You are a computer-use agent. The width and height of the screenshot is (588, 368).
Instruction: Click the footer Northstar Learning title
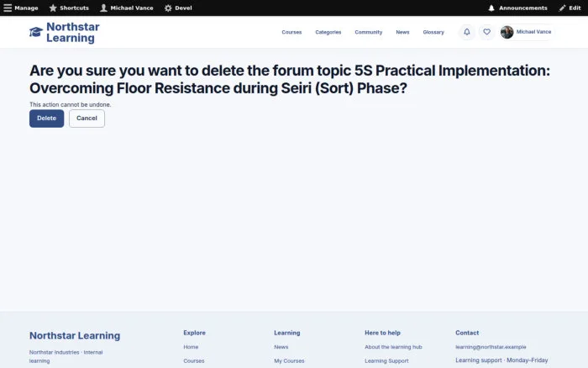[x=75, y=335]
